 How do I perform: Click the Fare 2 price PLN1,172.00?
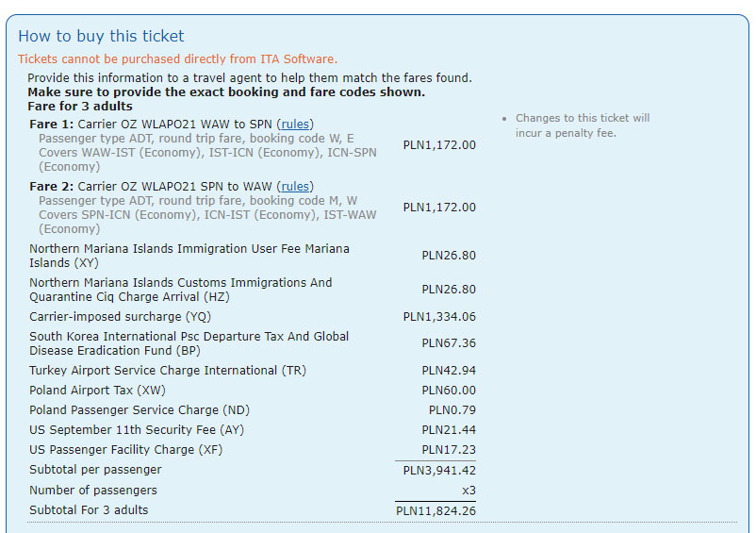tap(439, 208)
